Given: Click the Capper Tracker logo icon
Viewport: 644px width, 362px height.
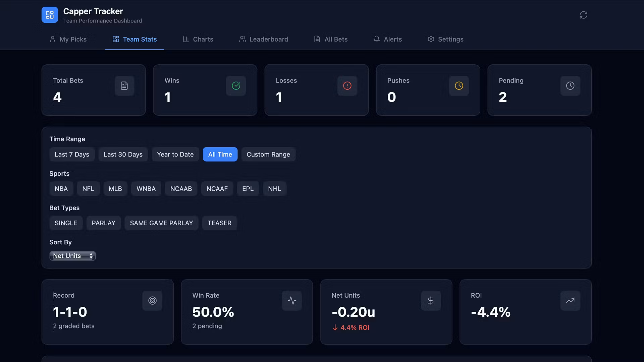Looking at the screenshot, I should pyautogui.click(x=50, y=15).
